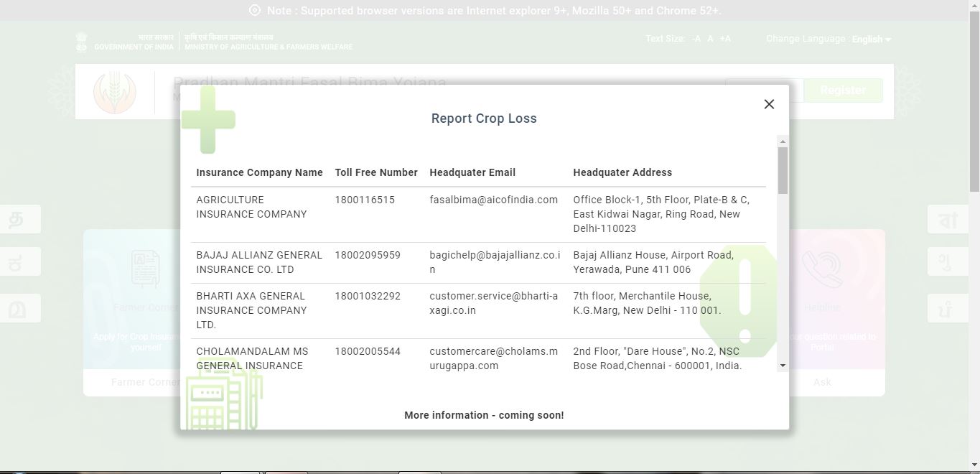Decrease text size with -A
The width and height of the screenshot is (980, 474).
695,39
